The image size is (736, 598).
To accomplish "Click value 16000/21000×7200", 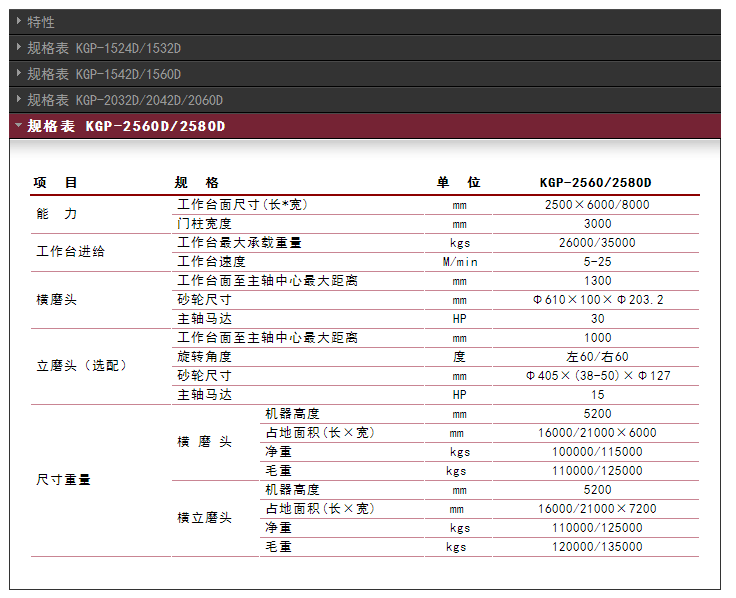I will pos(597,509).
